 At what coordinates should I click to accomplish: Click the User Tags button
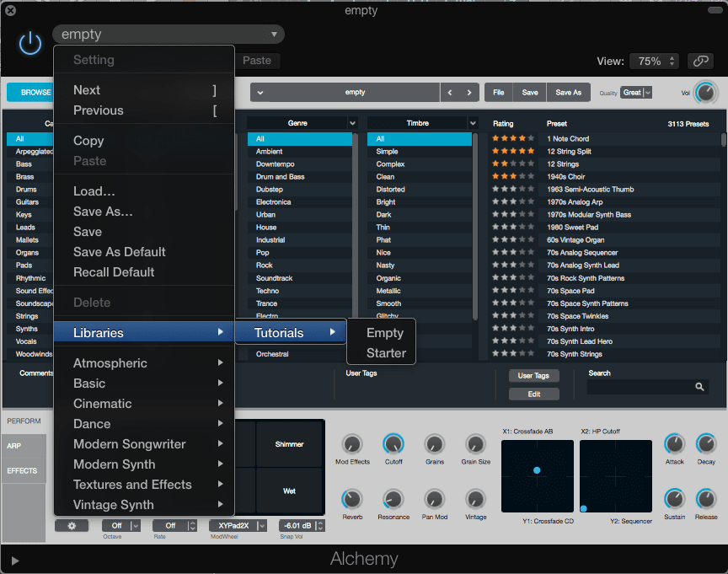pos(533,376)
